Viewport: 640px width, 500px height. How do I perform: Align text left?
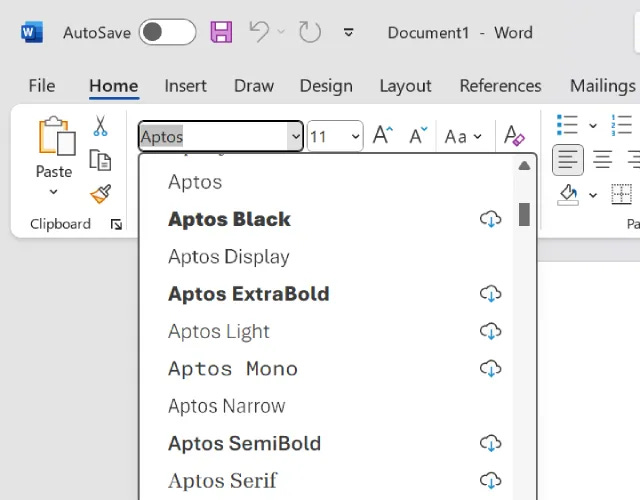point(568,160)
